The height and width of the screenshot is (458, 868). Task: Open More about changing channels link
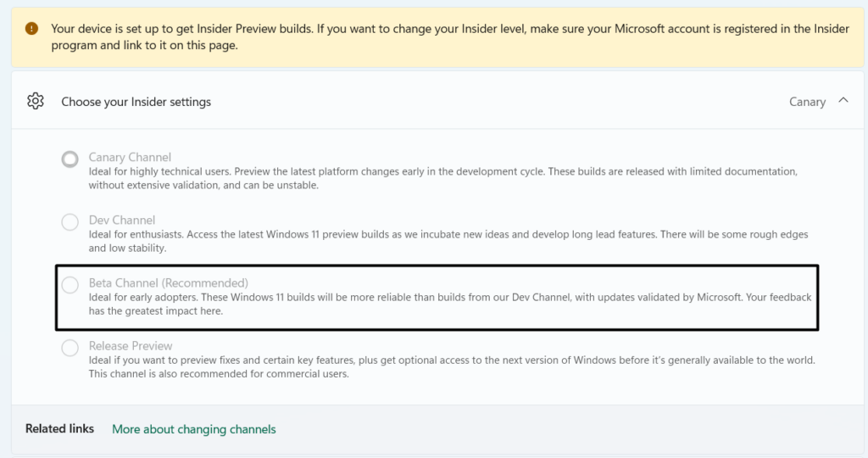(x=194, y=429)
